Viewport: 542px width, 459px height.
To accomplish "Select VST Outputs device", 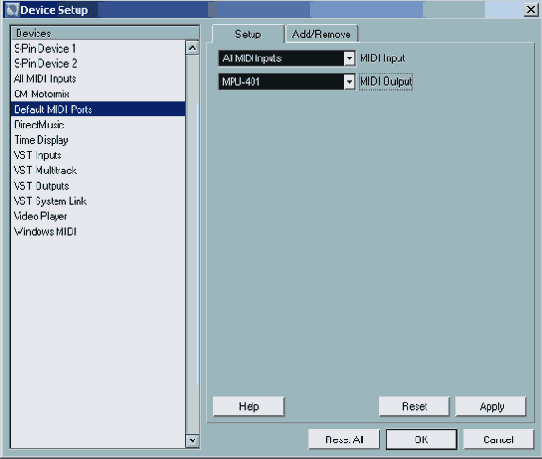I will (98, 186).
